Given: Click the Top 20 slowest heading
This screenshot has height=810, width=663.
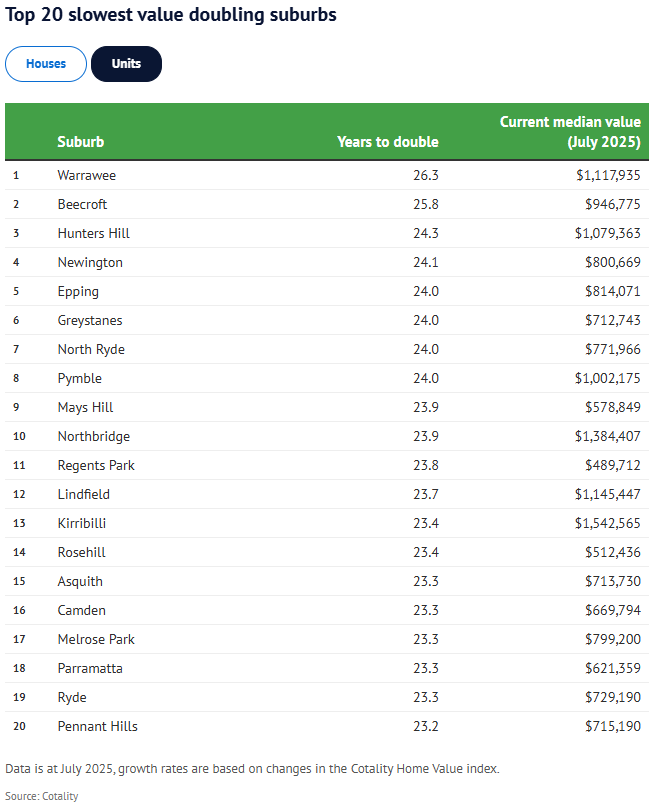Looking at the screenshot, I should (172, 15).
